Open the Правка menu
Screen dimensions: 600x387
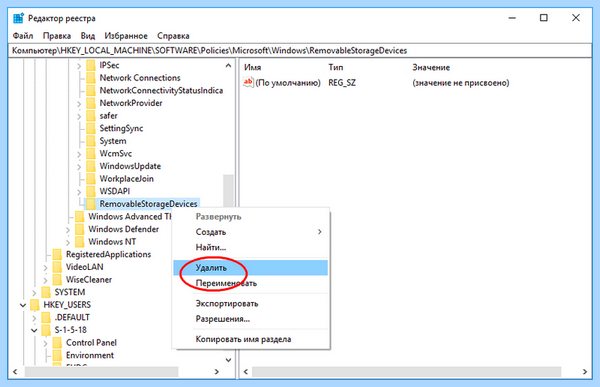coord(57,36)
